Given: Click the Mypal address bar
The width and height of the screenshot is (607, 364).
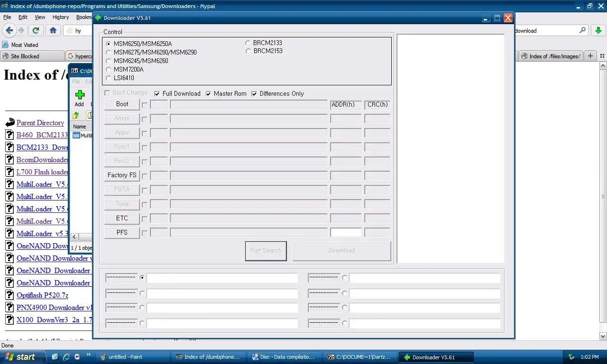Looking at the screenshot, I should coord(79,30).
